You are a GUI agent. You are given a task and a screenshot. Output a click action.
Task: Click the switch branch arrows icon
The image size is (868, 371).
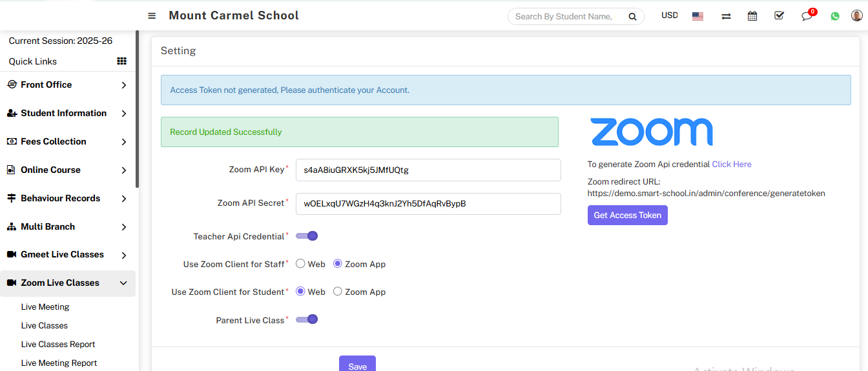726,16
